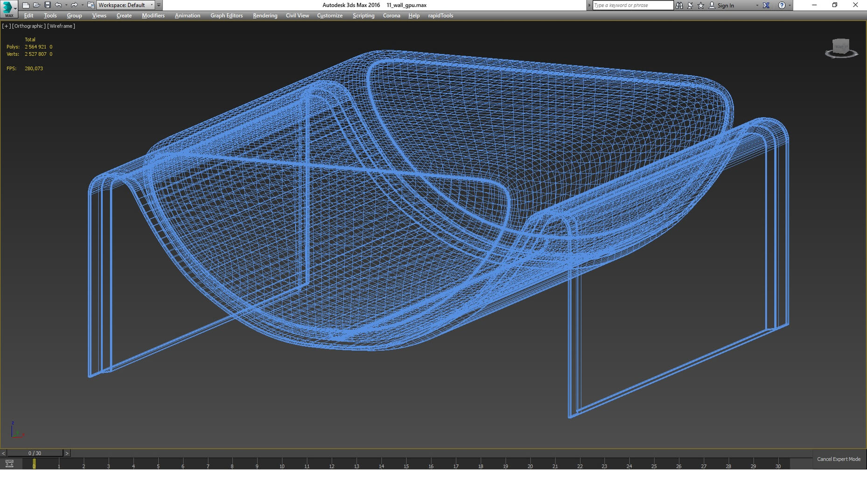The height and width of the screenshot is (504, 867).
Task: Save the scene with the floppy disk icon
Action: tap(47, 5)
